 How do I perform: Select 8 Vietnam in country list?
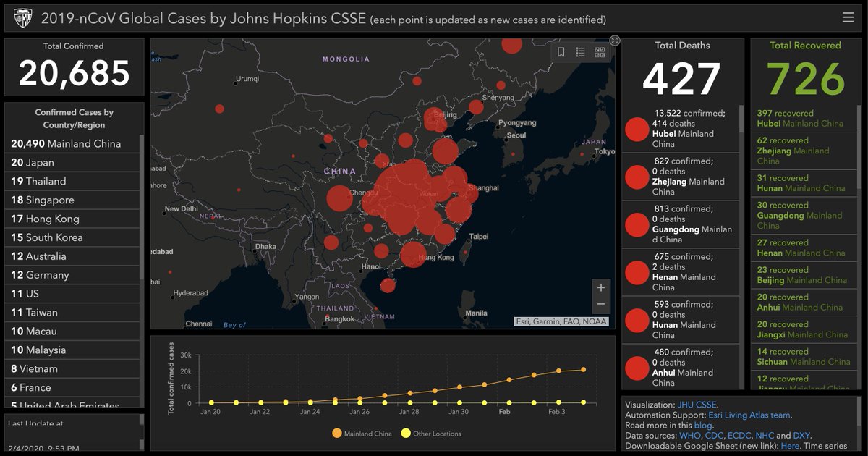72,369
